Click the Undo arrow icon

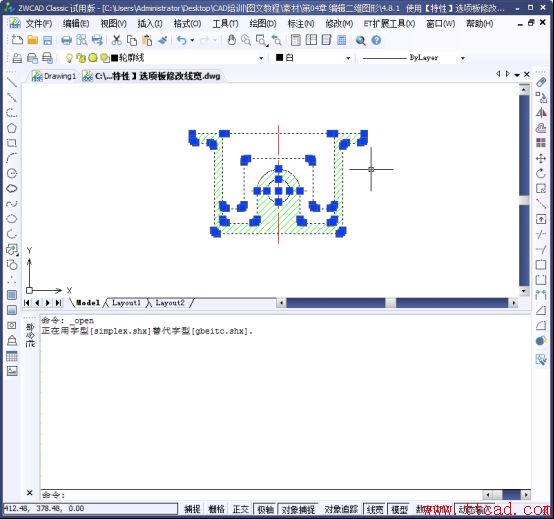point(182,40)
